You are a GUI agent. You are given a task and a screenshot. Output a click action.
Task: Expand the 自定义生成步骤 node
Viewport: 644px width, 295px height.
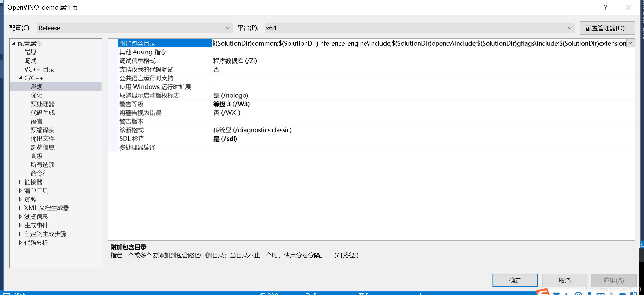[x=20, y=234]
